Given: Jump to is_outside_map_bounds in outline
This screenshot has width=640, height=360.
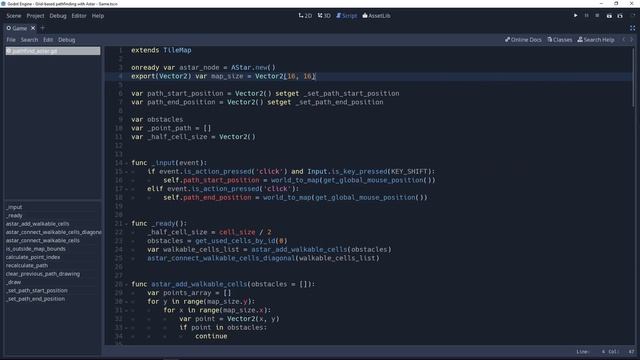Looking at the screenshot, I should [36, 249].
